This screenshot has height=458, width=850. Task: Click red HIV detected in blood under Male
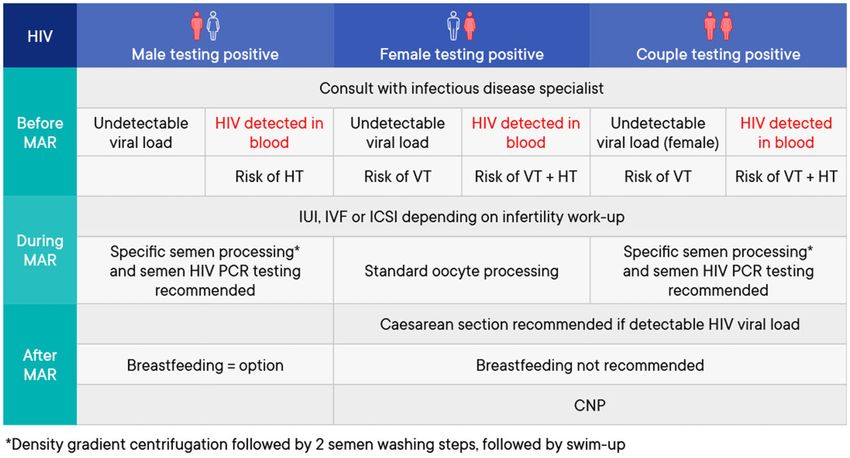pos(269,132)
